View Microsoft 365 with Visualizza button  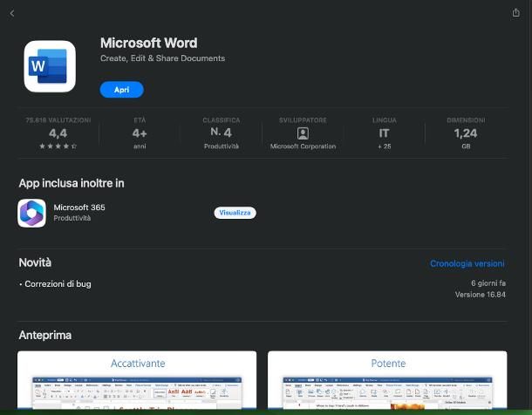click(235, 213)
